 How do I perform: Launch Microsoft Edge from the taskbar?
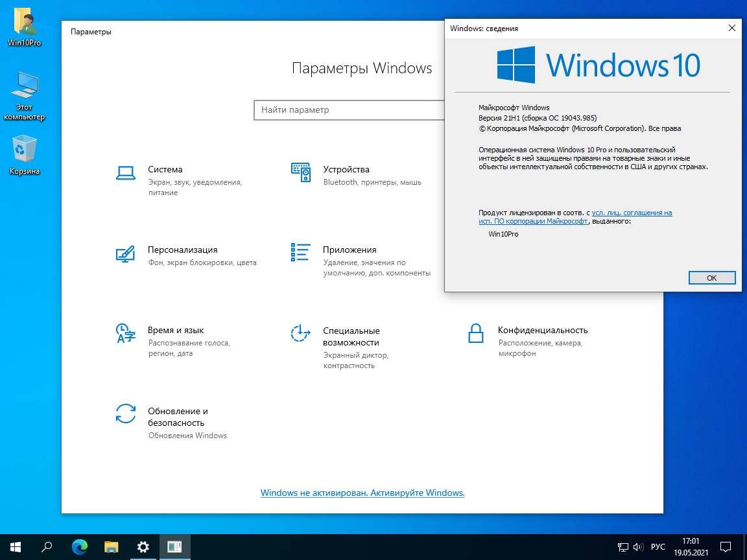[x=80, y=546]
